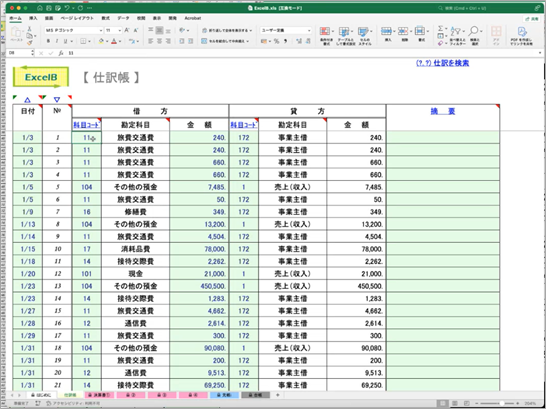Click the Share button
Image resolution: width=546 pixels, height=409 pixels.
tap(532, 18)
